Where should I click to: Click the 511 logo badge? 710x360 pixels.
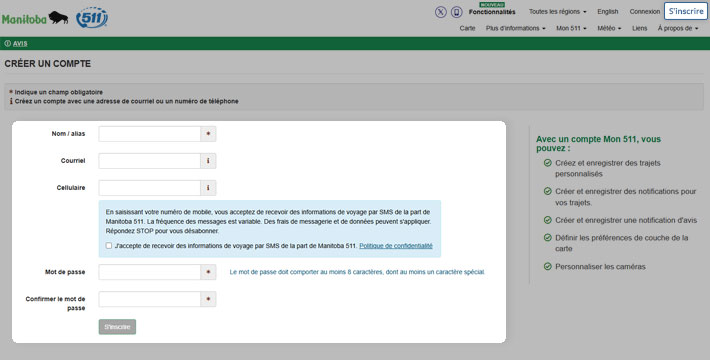92,18
